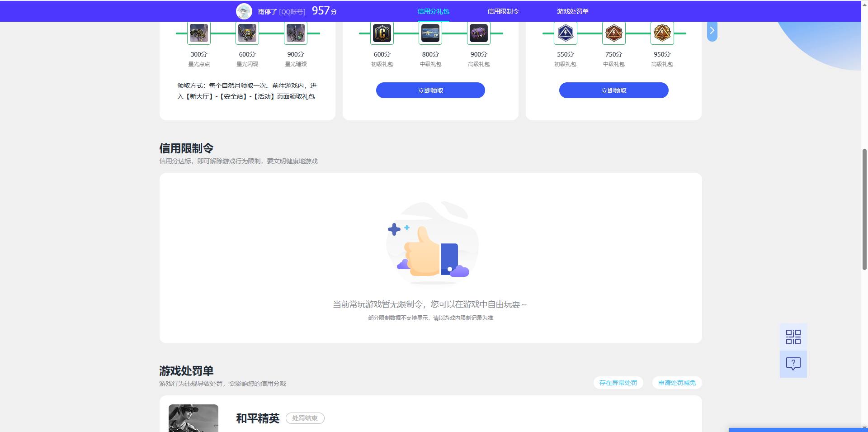The height and width of the screenshot is (432, 868).
Task: Click the thumbs-up illustration
Action: coord(432,243)
